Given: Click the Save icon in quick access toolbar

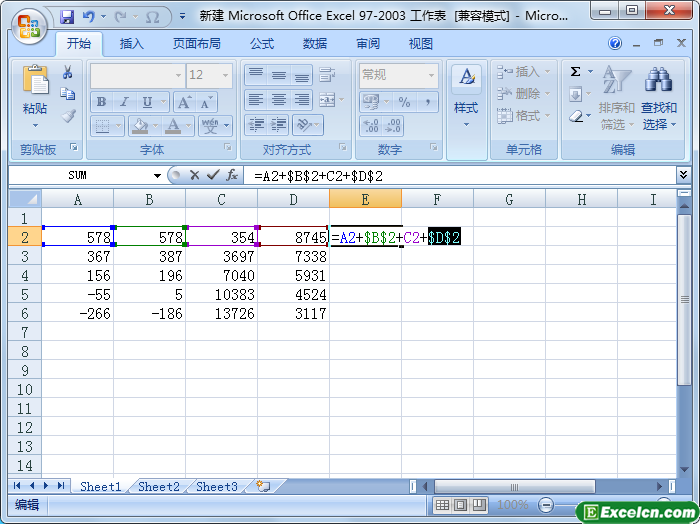Looking at the screenshot, I should pos(67,17).
